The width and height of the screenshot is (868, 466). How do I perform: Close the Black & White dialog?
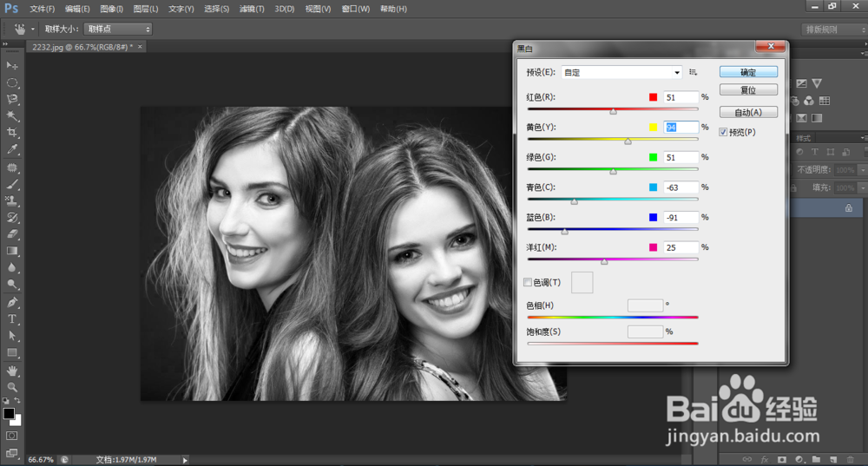771,47
